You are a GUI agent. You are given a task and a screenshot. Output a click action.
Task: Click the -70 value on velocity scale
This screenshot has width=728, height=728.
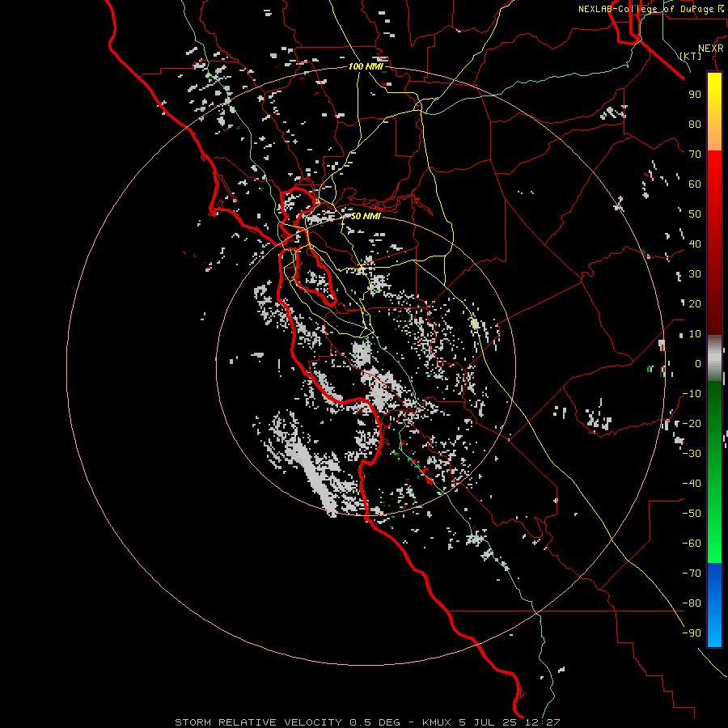pyautogui.click(x=692, y=574)
